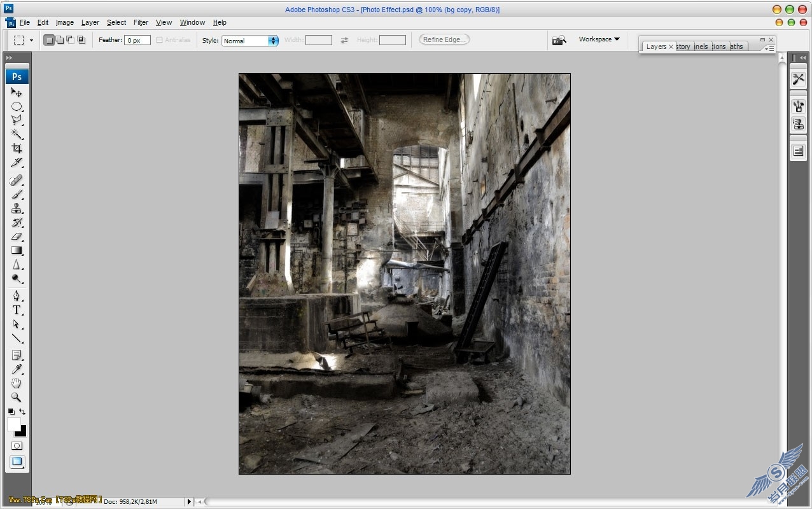812x509 pixels.
Task: Choose Add to selection mode button
Action: point(60,40)
